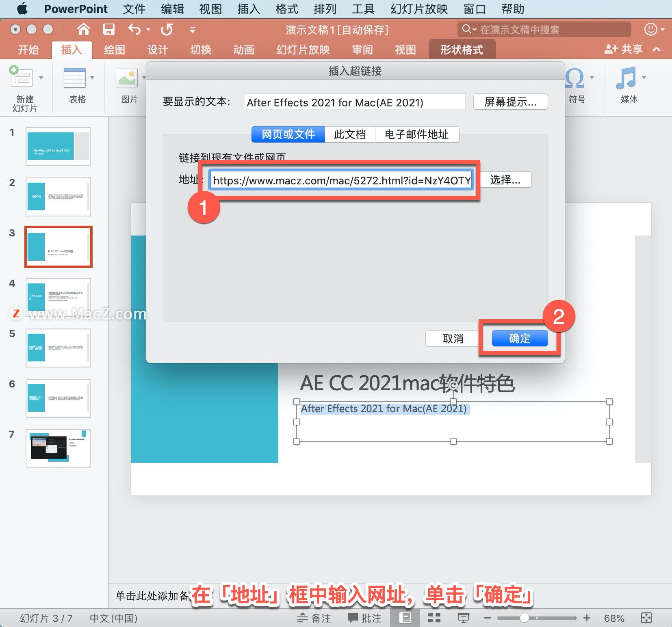The image size is (672, 627).
Task: Click the 屏幕提示 button
Action: 511,102
